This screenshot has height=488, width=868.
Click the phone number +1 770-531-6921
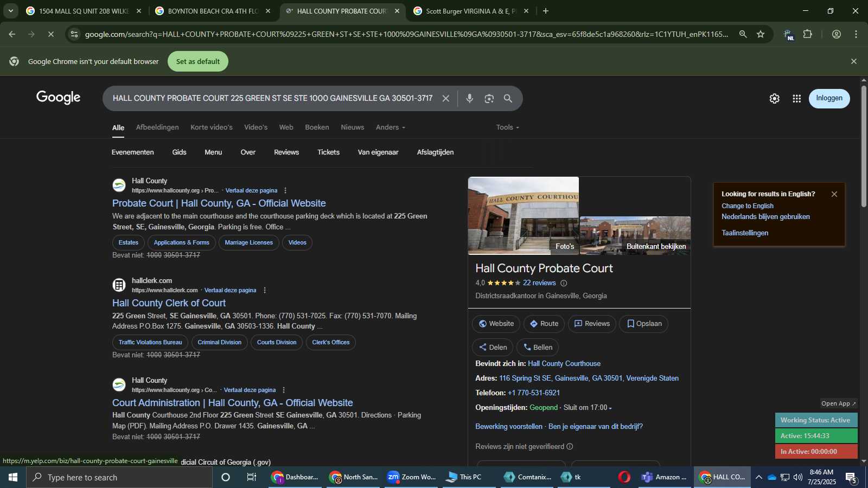click(534, 393)
